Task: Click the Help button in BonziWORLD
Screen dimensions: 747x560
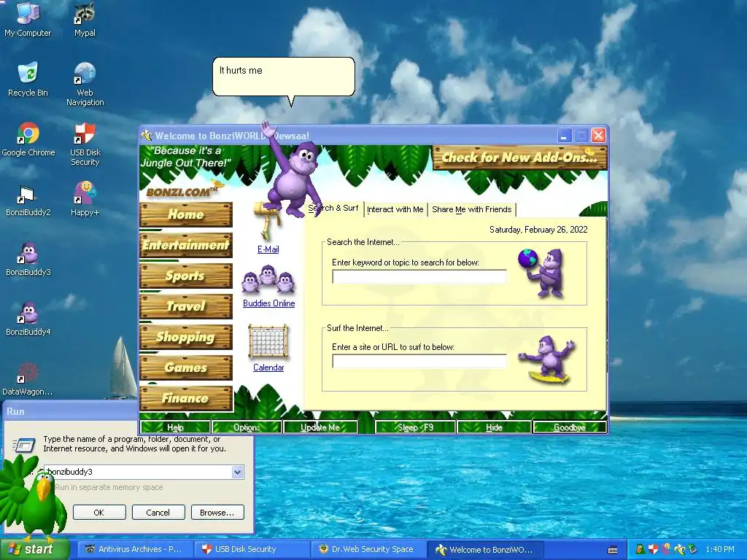Action: (175, 427)
